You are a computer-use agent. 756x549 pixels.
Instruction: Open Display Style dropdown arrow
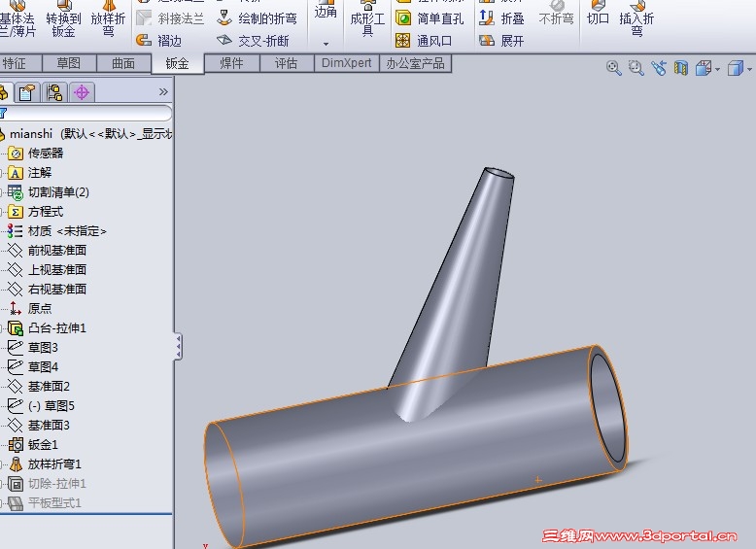point(749,69)
